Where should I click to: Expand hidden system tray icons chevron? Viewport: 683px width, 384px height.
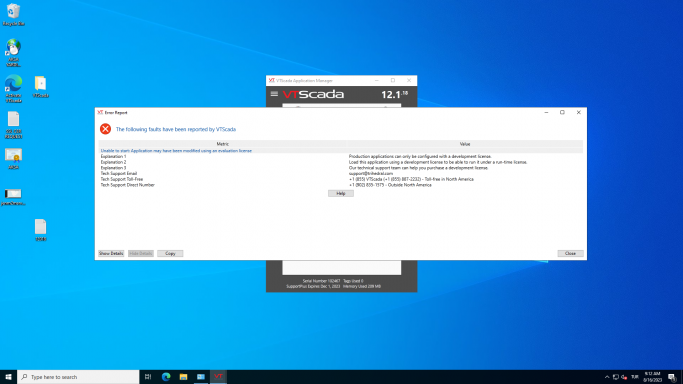[x=607, y=377]
